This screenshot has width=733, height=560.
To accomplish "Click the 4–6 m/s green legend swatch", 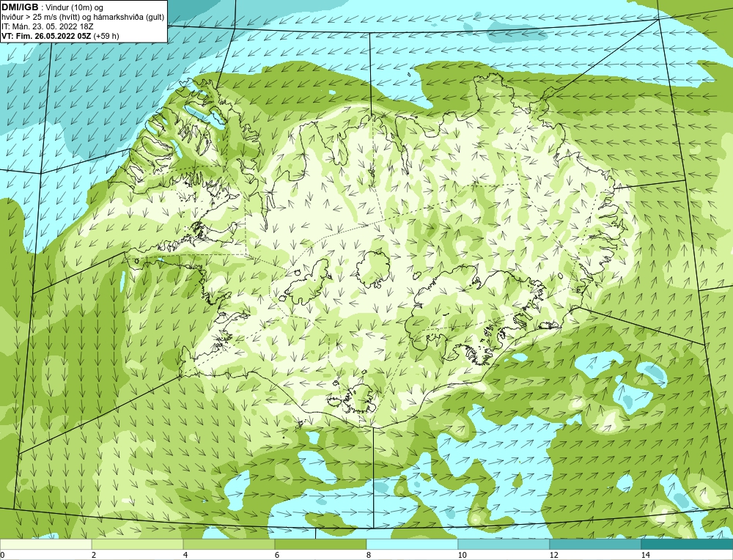I will 229,544.
